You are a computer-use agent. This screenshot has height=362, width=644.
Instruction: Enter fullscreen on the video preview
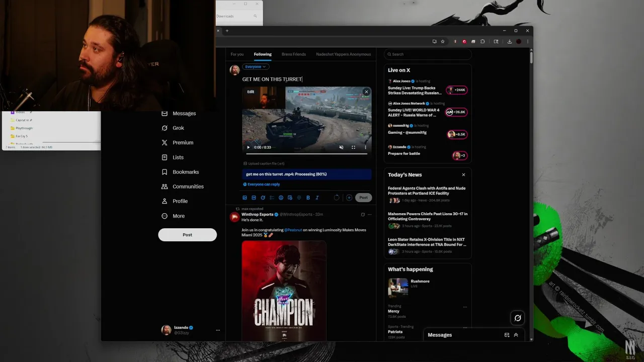353,147
